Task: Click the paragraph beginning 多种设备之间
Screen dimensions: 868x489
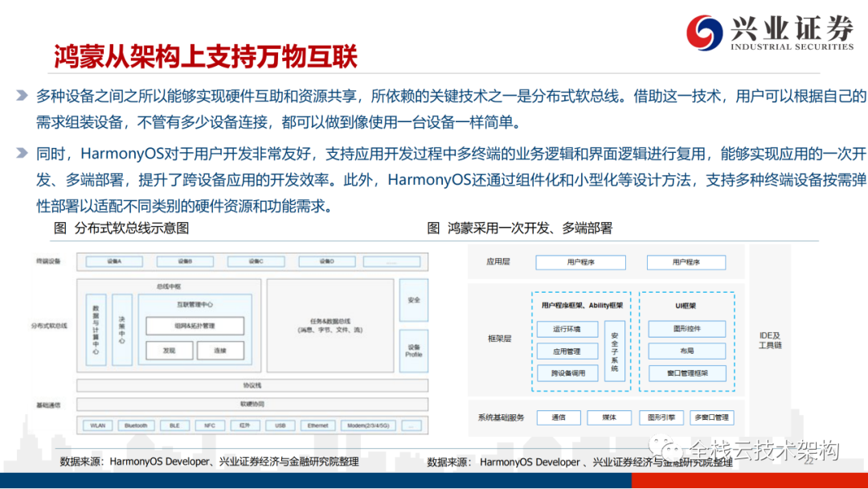Action: tap(451, 109)
